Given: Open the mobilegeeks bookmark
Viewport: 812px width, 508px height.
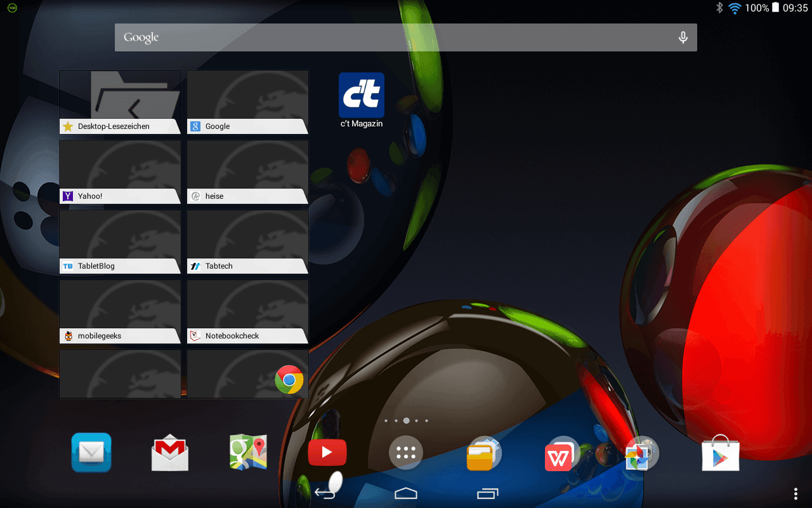Looking at the screenshot, I should pyautogui.click(x=121, y=311).
